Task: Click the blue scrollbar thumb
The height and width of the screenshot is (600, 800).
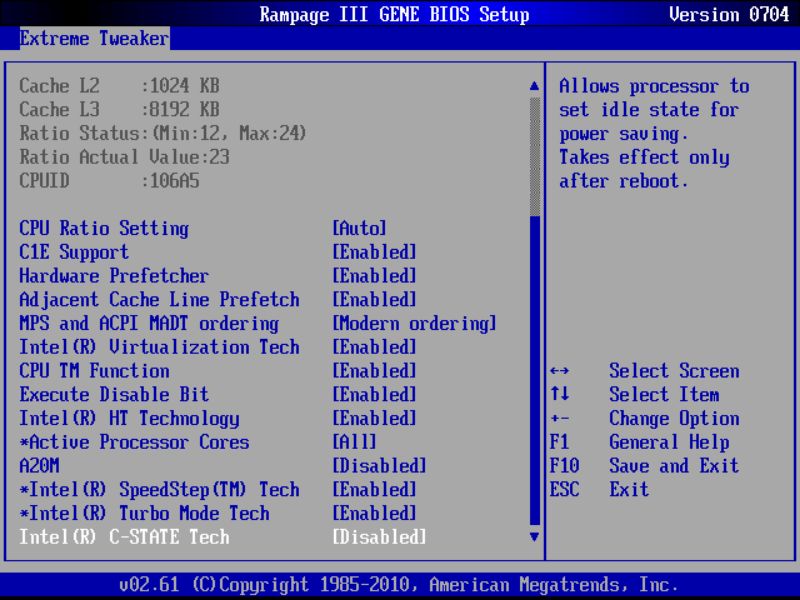Action: coord(534,370)
